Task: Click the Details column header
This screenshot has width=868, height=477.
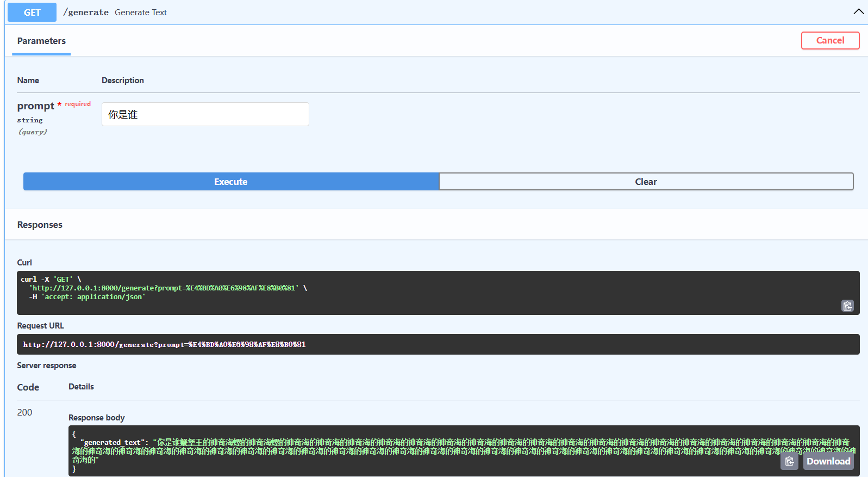Action: (x=81, y=387)
